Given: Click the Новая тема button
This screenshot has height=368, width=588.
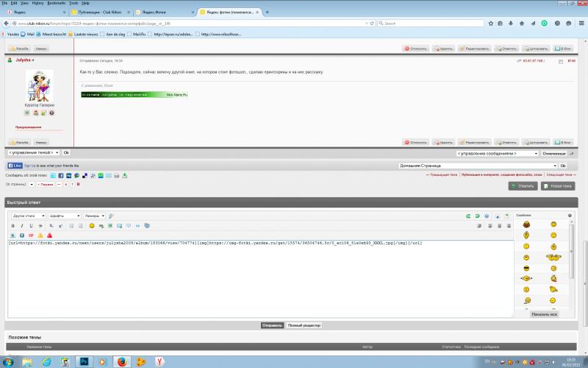Looking at the screenshot, I should tap(558, 186).
